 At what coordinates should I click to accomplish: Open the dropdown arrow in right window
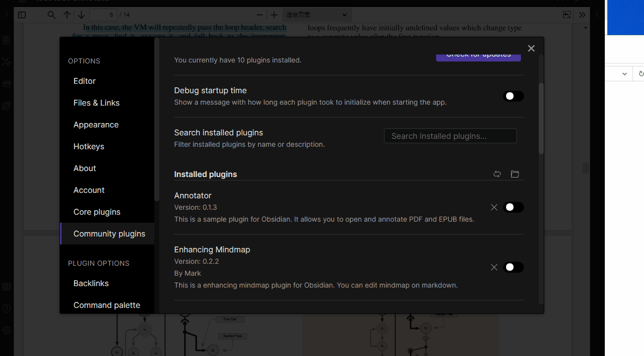(625, 74)
